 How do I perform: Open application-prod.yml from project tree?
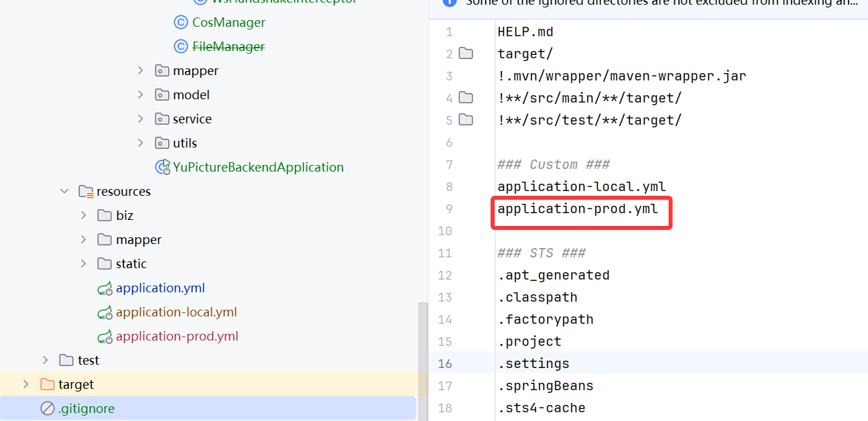coord(177,337)
